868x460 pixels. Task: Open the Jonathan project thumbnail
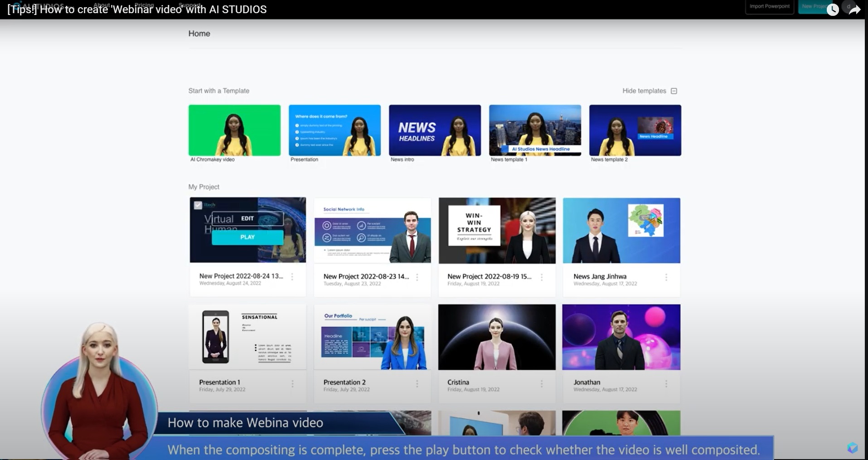click(621, 337)
